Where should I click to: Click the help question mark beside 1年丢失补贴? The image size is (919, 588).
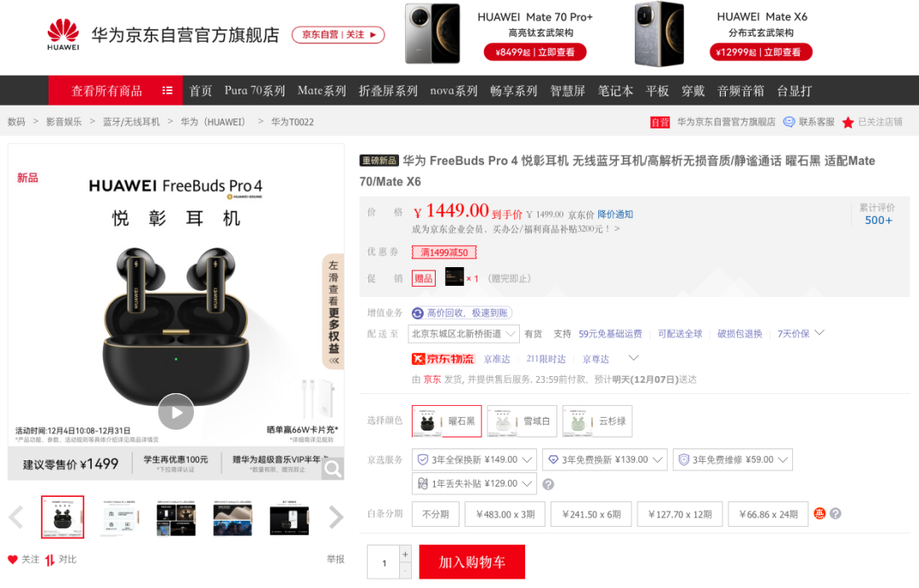[548, 484]
